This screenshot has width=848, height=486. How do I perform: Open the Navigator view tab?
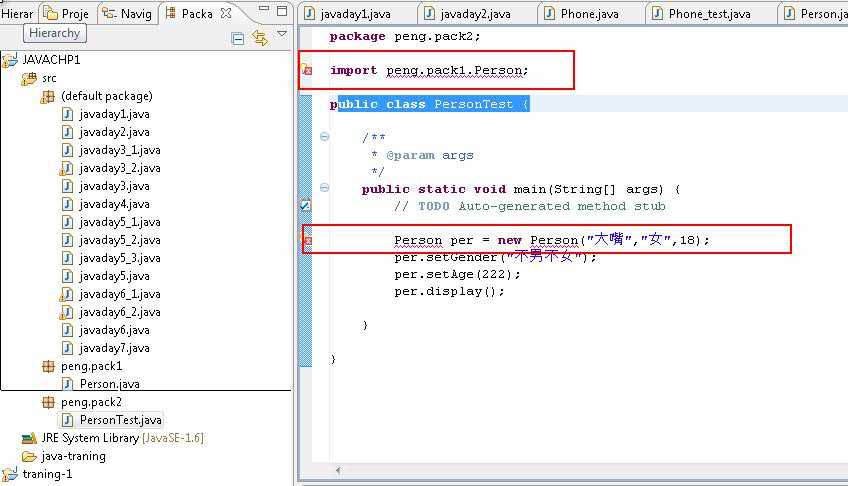pos(128,13)
